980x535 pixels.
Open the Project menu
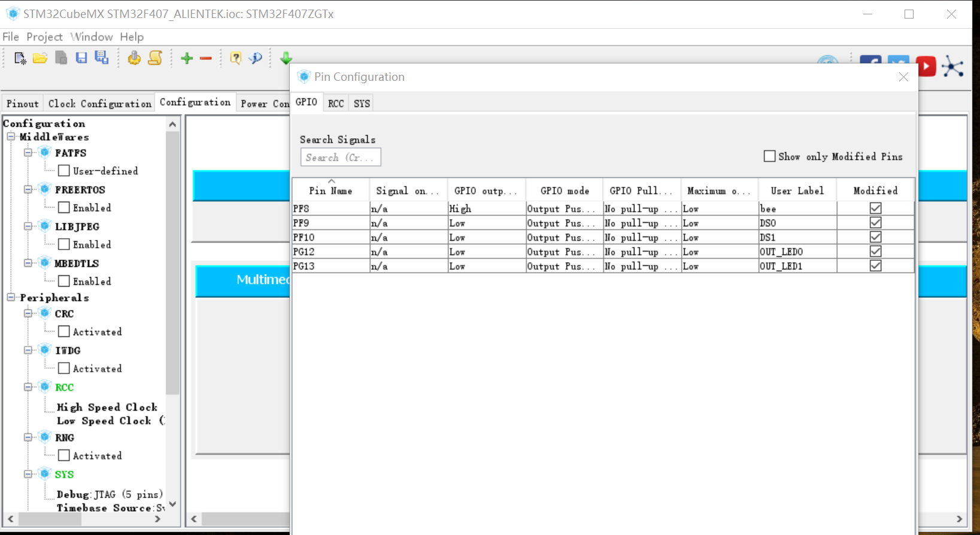coord(44,37)
